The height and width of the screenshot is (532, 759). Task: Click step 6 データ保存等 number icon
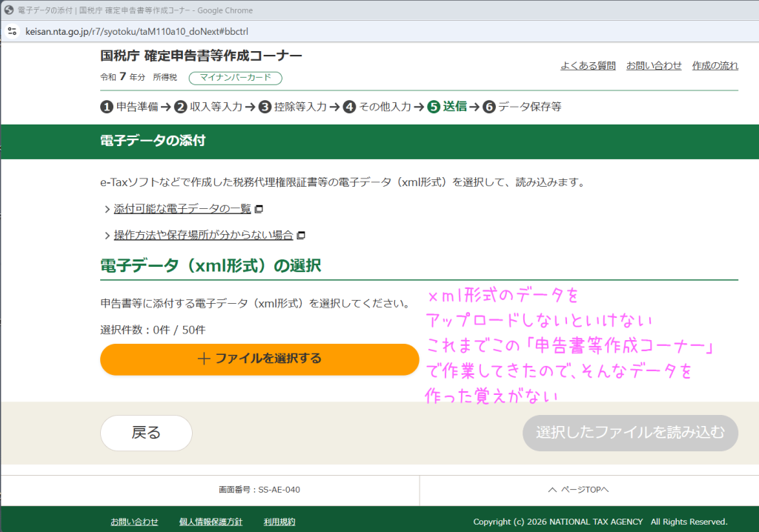tap(488, 107)
